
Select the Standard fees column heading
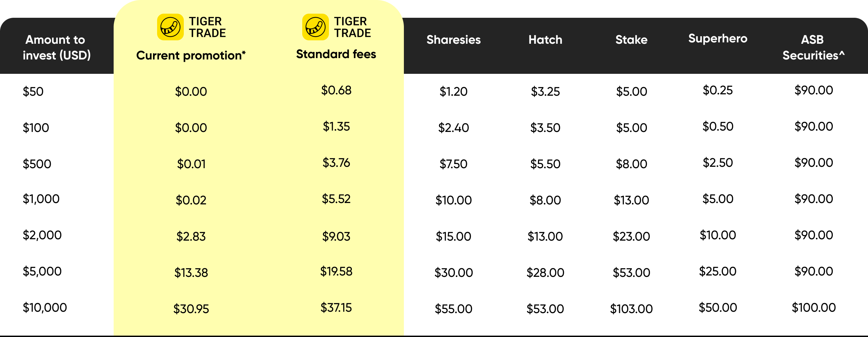(336, 54)
